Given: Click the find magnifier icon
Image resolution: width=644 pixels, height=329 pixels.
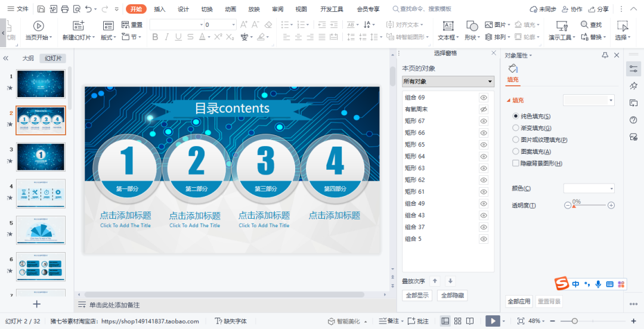Looking at the screenshot, I should click(x=584, y=24).
